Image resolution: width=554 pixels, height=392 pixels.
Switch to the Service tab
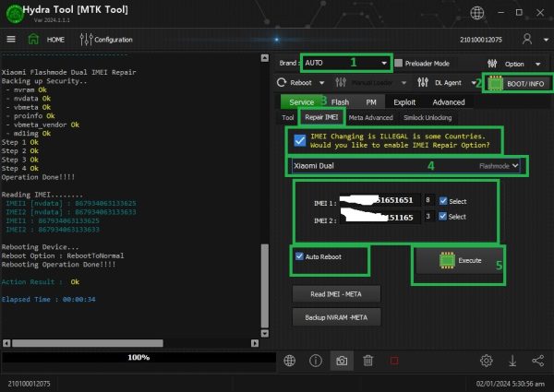(301, 102)
